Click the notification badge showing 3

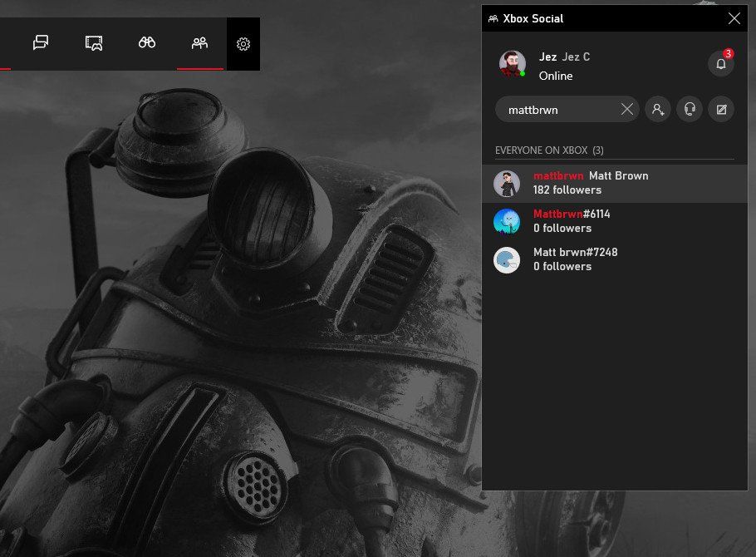728,52
